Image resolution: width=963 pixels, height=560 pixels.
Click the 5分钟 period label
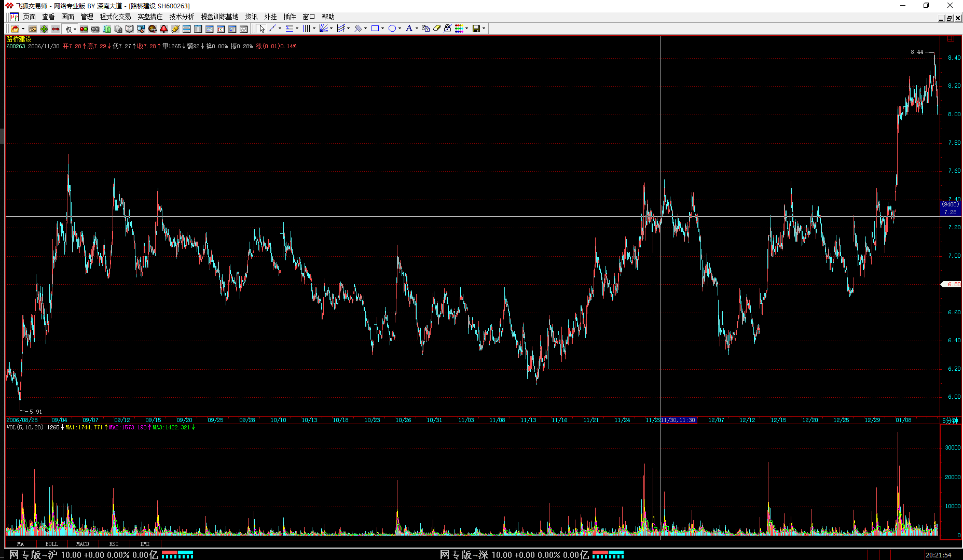pyautogui.click(x=950, y=421)
